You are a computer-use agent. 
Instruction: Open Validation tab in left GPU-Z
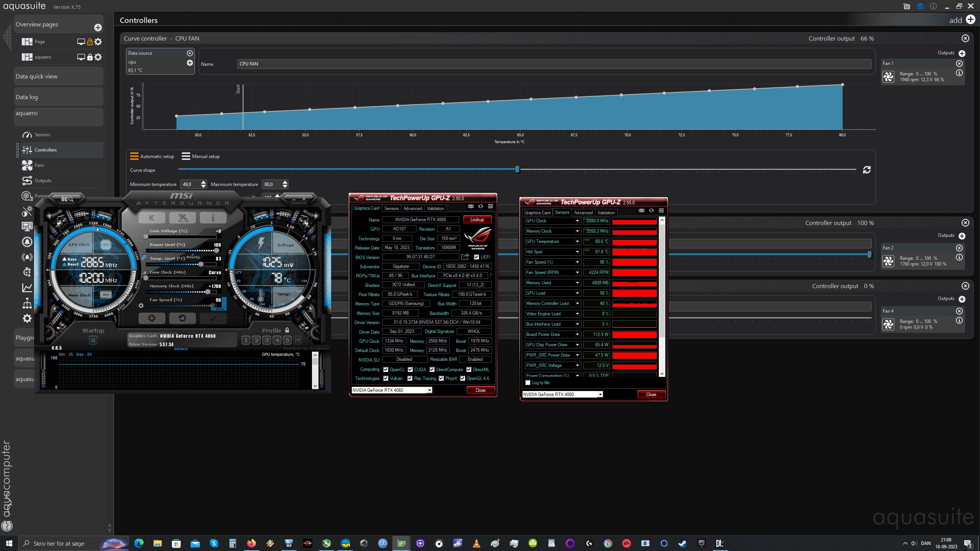tap(436, 209)
